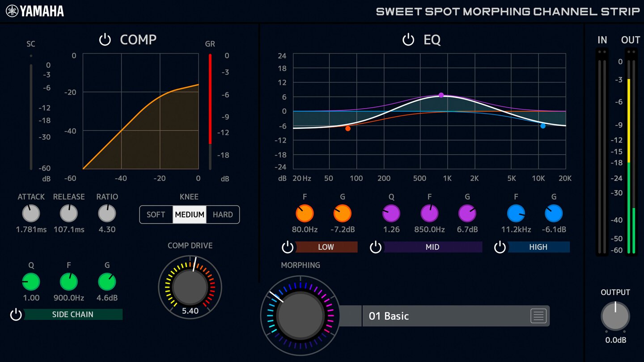The image size is (644, 362).
Task: Toggle the EQ section power icon
Action: tap(408, 40)
